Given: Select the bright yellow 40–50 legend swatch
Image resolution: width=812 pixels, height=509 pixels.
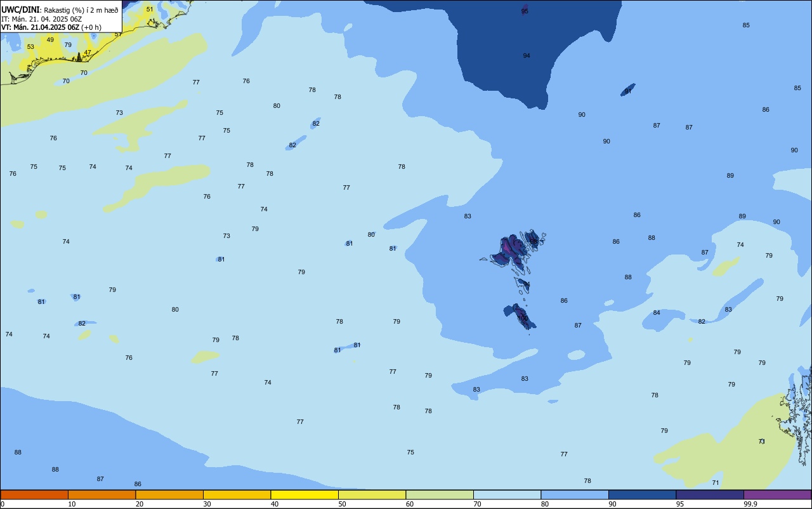Looking at the screenshot, I should pyautogui.click(x=304, y=494).
